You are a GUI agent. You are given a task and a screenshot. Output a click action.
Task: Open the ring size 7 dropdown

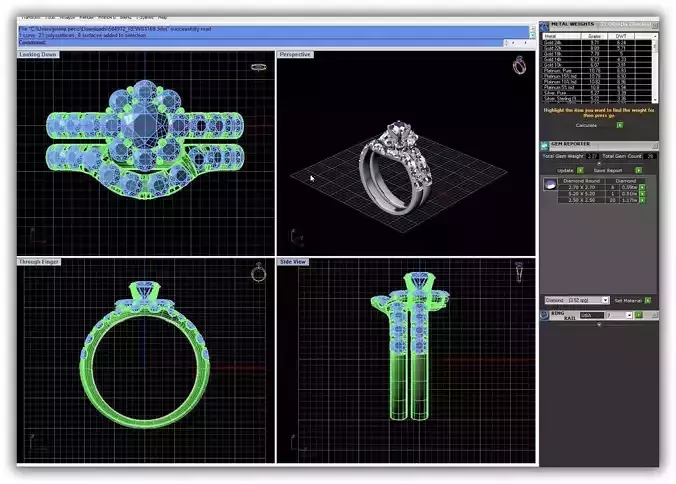[x=629, y=315]
